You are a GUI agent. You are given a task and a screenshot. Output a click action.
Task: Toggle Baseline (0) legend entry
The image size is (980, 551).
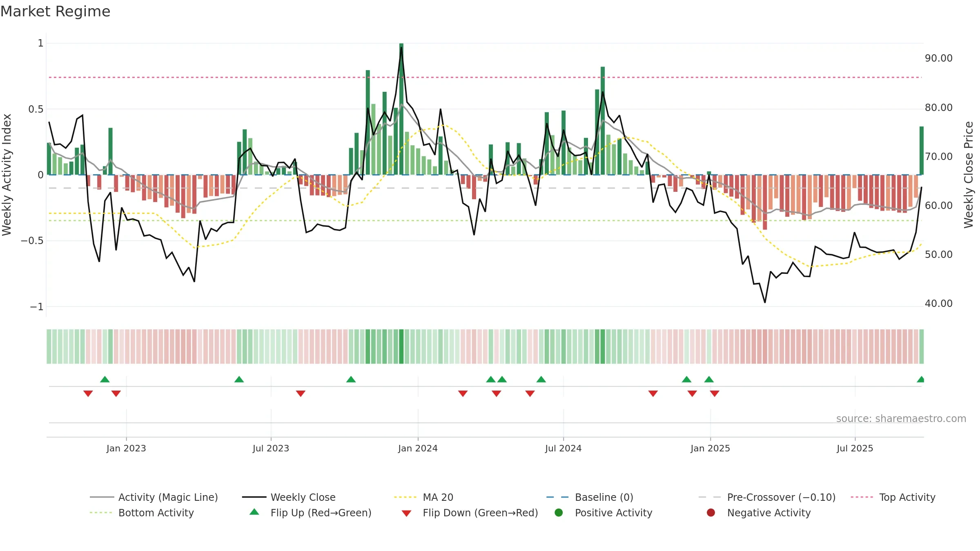click(590, 497)
